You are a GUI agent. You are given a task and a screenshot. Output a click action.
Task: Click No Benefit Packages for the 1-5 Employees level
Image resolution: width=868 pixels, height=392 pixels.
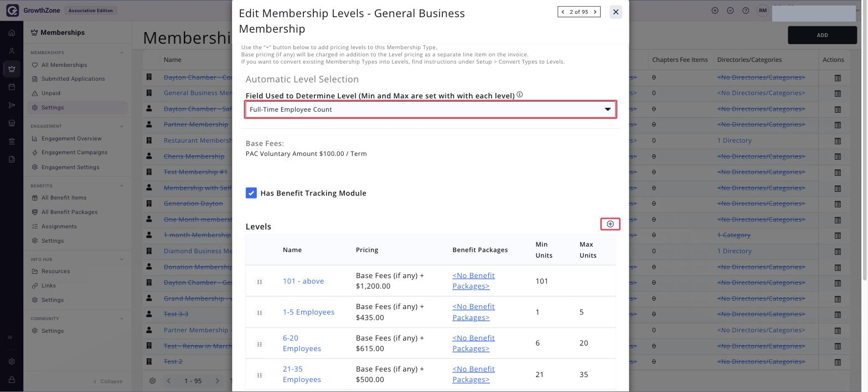(x=473, y=312)
